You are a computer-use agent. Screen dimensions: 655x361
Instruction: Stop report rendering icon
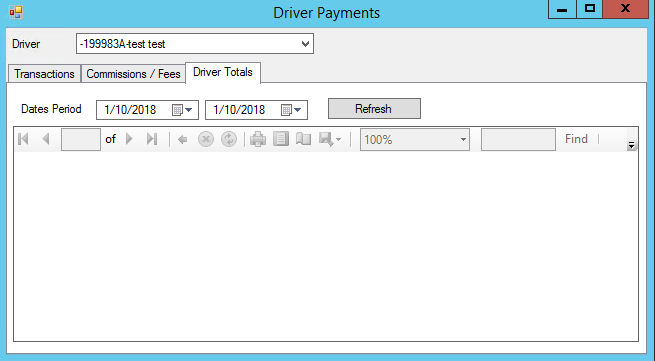(206, 140)
